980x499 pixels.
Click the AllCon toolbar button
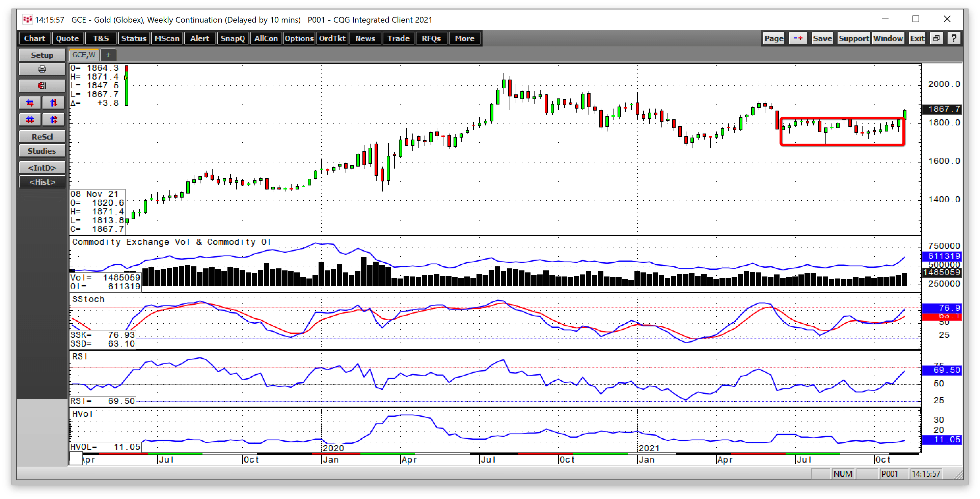[266, 38]
